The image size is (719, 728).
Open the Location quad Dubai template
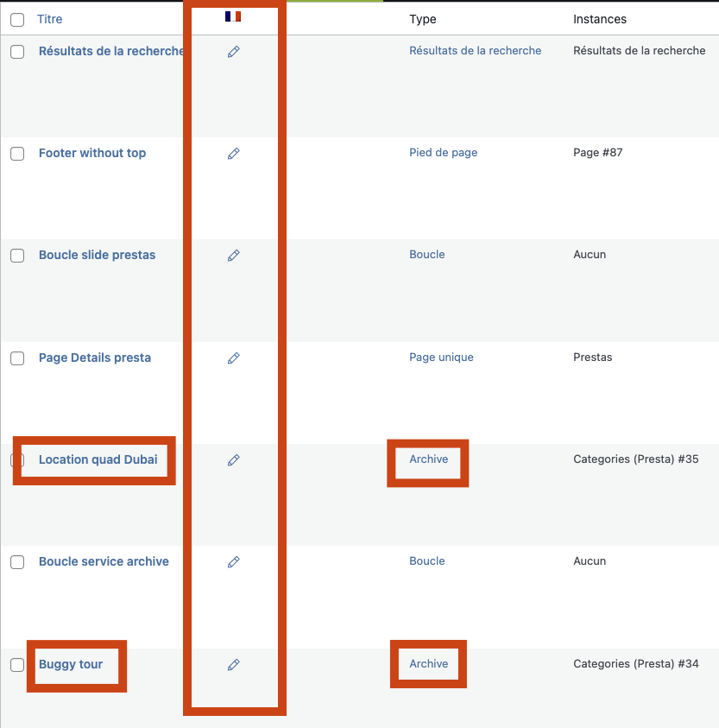coord(98,459)
